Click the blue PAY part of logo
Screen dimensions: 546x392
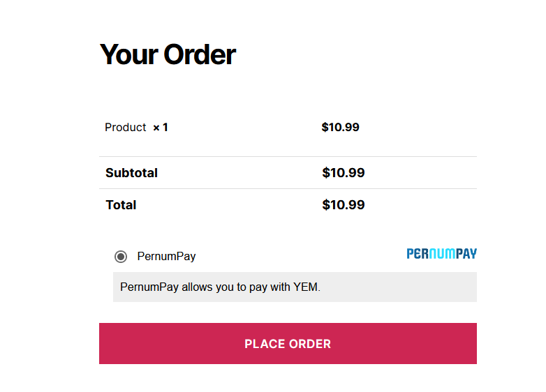click(466, 254)
